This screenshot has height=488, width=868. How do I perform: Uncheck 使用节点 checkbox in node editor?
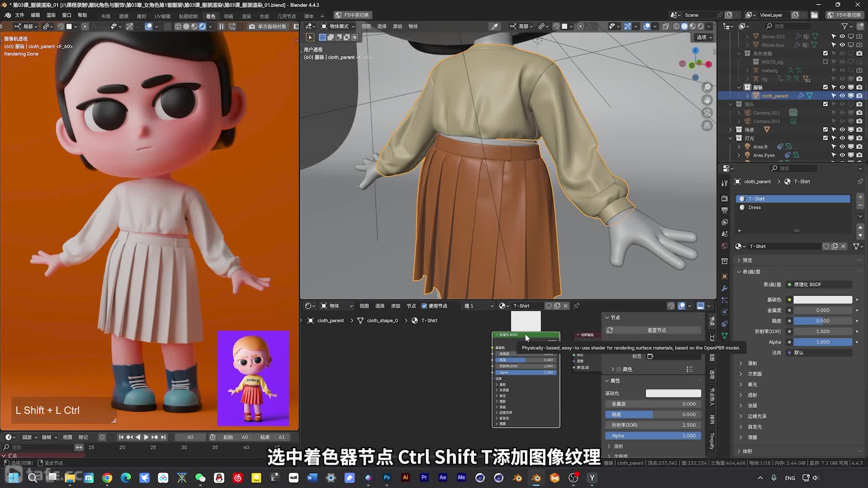(424, 306)
